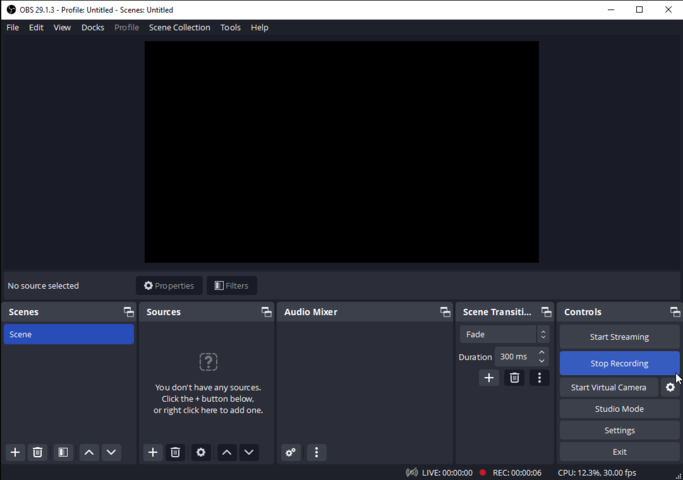
Task: Open Audio Mixer three-dot menu
Action: coord(317,453)
